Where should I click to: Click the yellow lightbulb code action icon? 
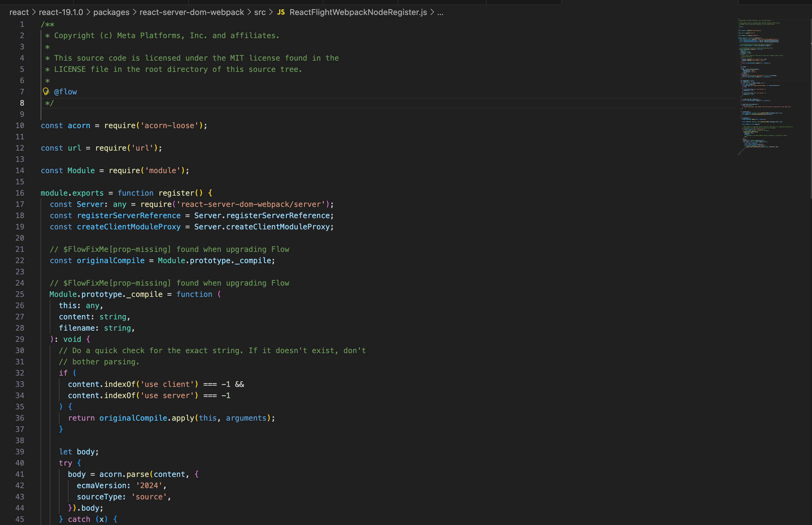tap(46, 91)
